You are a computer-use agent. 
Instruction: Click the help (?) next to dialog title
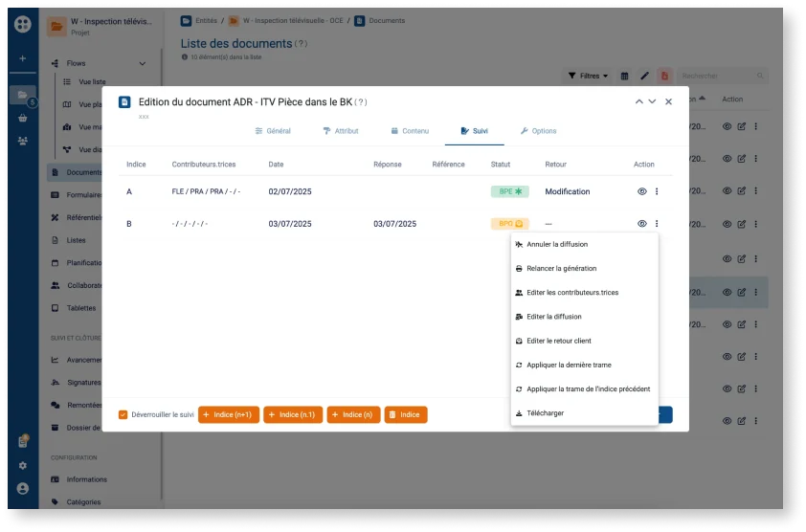tap(361, 102)
